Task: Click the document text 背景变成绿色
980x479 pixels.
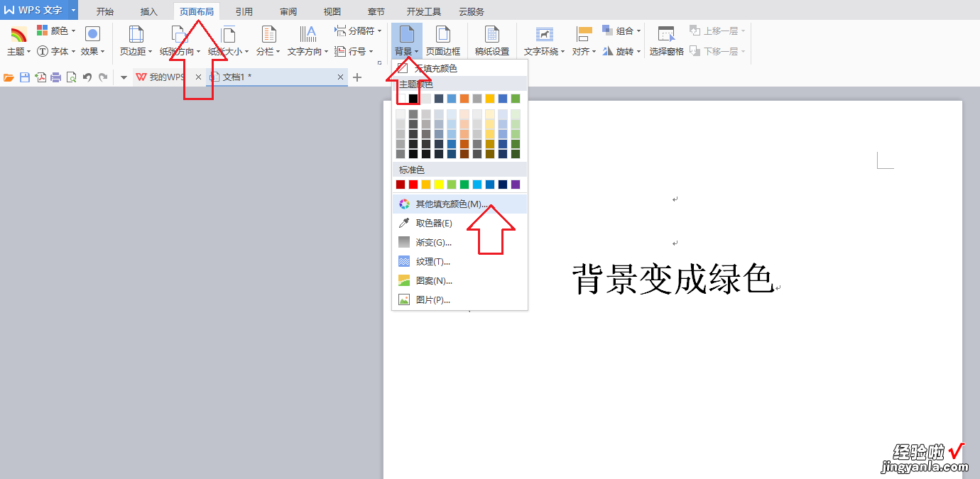Action: [x=673, y=279]
